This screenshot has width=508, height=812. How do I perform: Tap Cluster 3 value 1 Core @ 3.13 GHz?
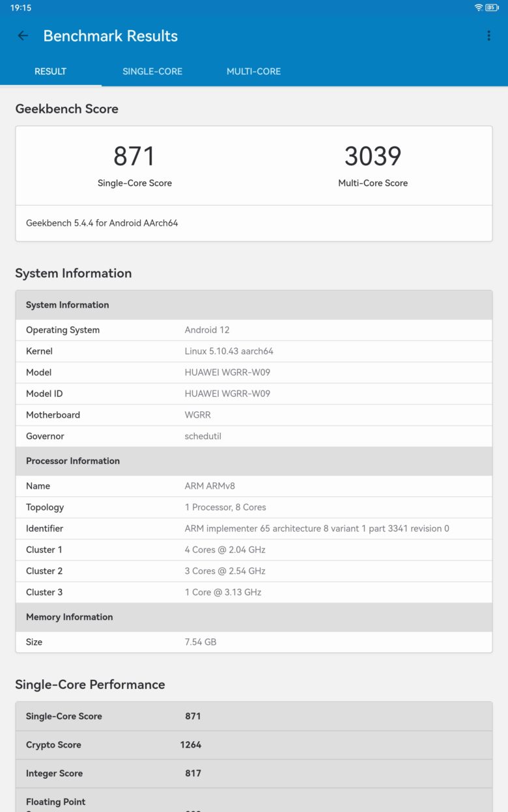tap(223, 592)
